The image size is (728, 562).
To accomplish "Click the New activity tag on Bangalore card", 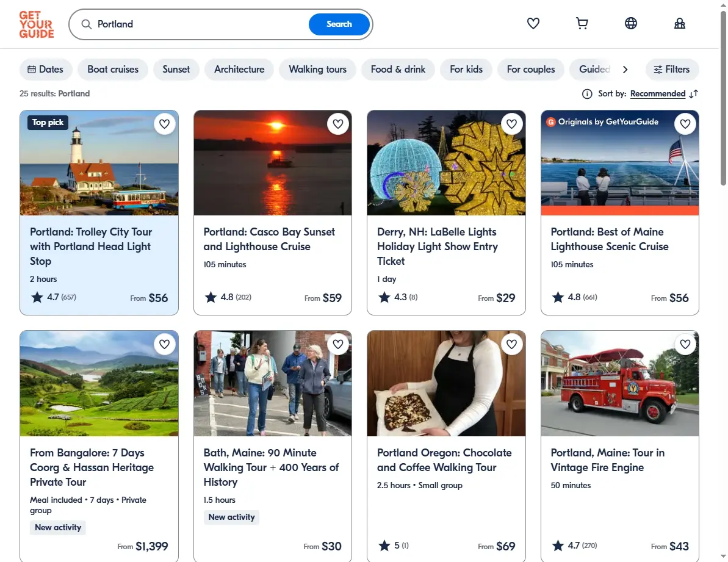I will (58, 528).
